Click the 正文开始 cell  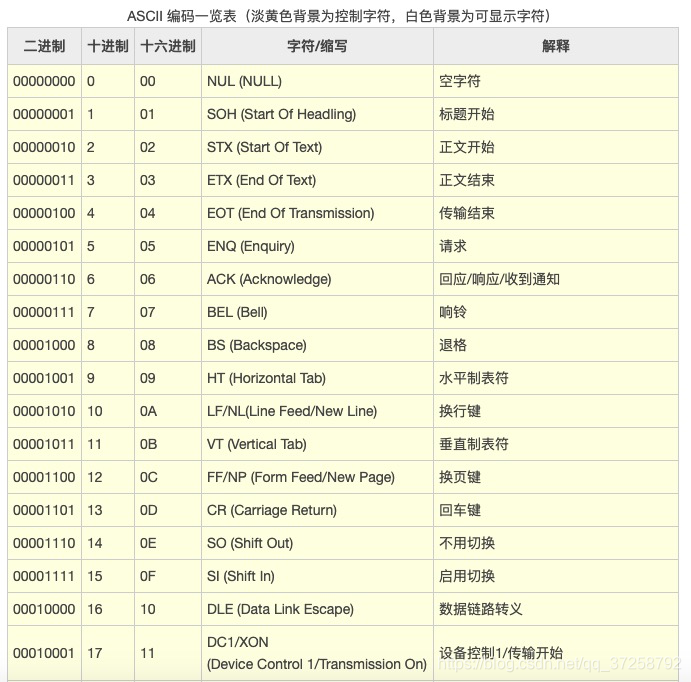pos(556,147)
